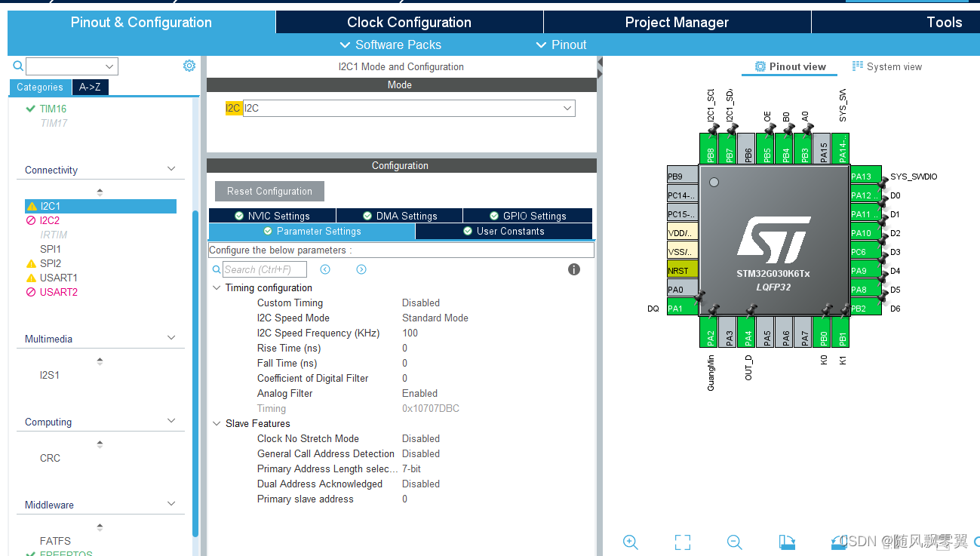The width and height of the screenshot is (980, 556).
Task: Open the categories settings gear icon
Action: [189, 66]
